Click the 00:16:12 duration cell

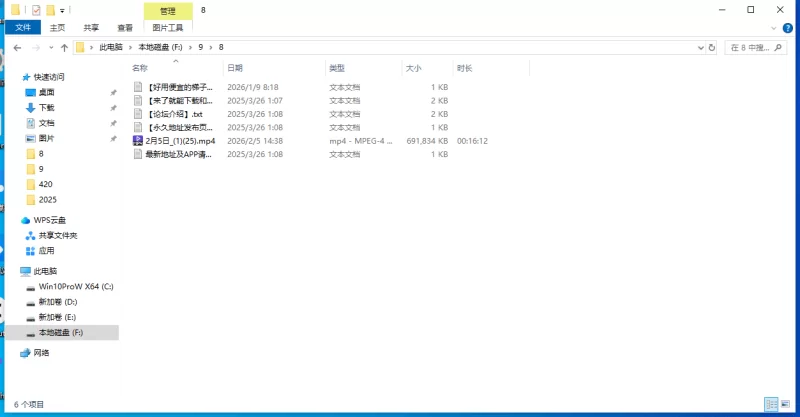click(x=472, y=141)
